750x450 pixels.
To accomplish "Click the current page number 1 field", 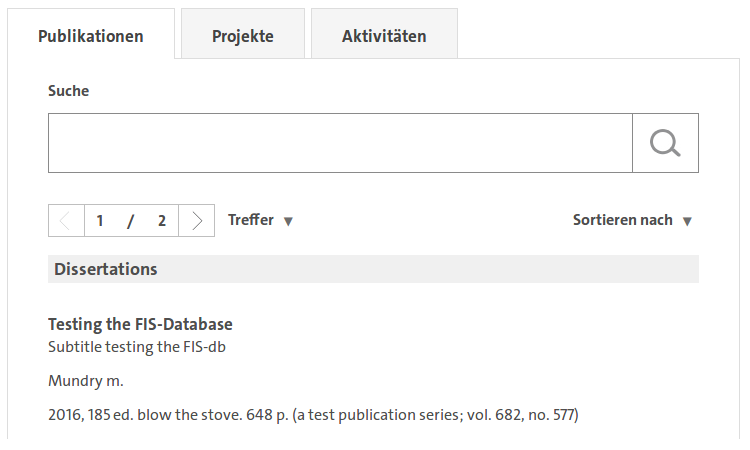I will point(100,220).
